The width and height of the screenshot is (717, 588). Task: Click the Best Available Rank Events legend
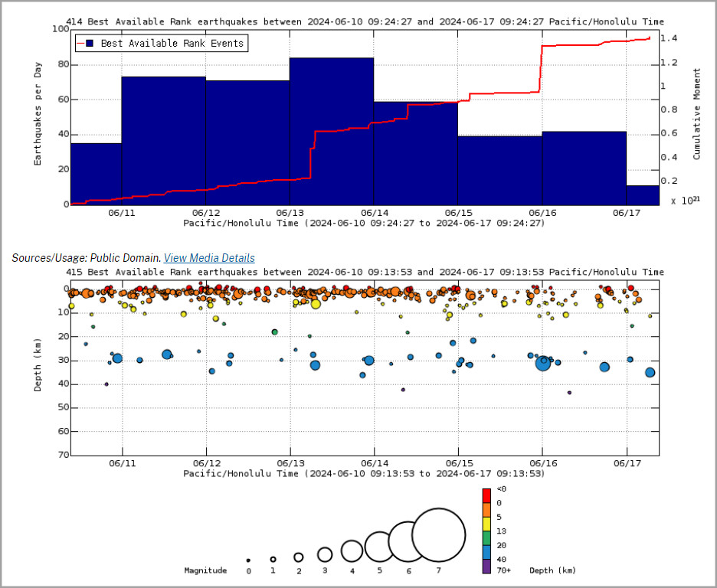click(x=162, y=44)
